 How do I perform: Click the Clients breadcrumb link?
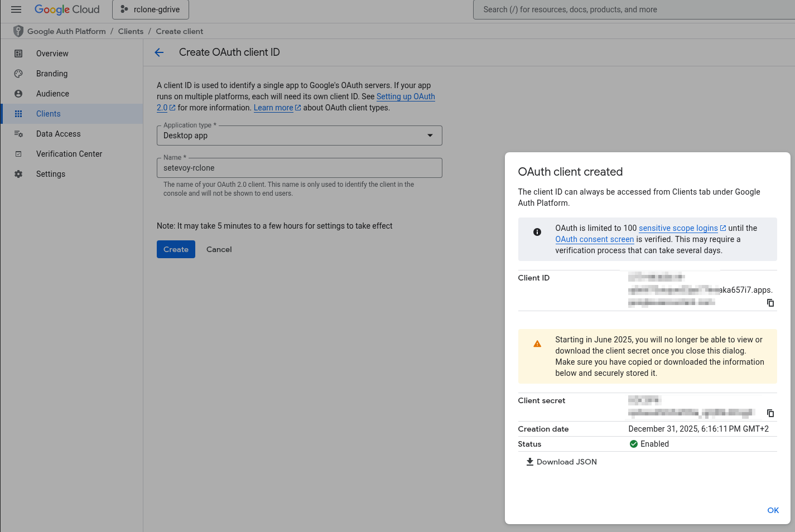(x=131, y=31)
